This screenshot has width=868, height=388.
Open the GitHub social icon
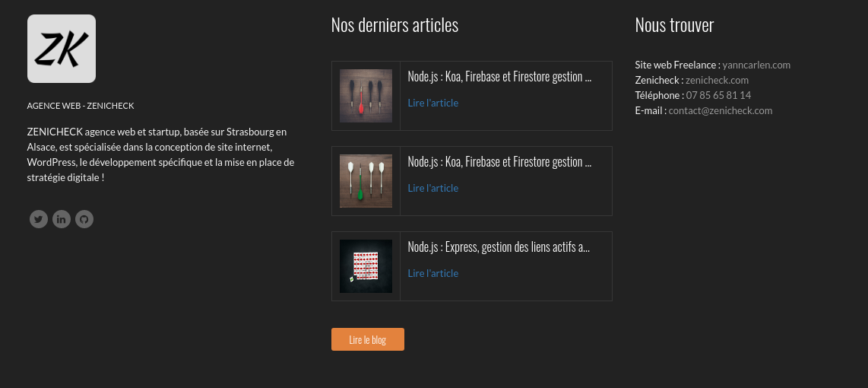pos(84,219)
